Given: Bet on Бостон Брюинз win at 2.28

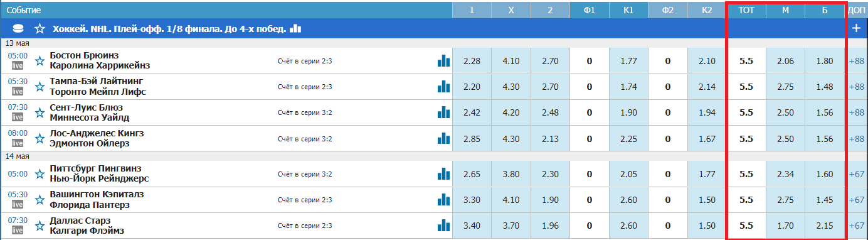Looking at the screenshot, I should tap(472, 61).
